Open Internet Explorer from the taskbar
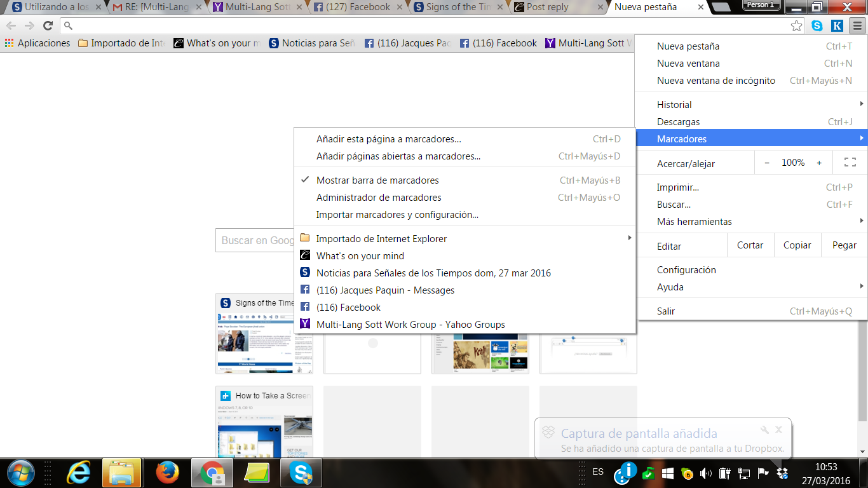Image resolution: width=868 pixels, height=488 pixels. (x=79, y=473)
